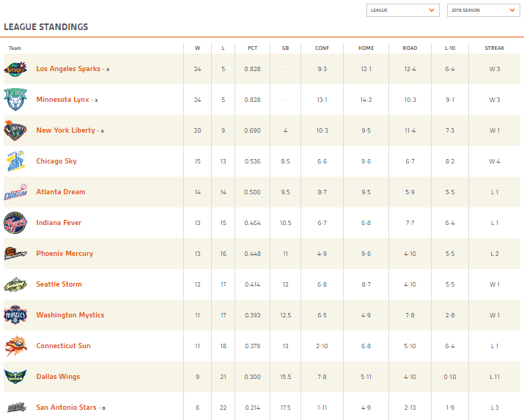The image size is (524, 420).
Task: Click the Dallas Wings team logo
Action: tap(15, 377)
